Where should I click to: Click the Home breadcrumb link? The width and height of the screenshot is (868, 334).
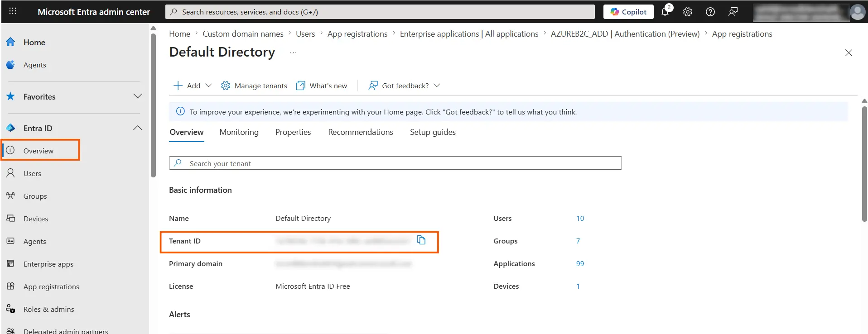click(179, 34)
